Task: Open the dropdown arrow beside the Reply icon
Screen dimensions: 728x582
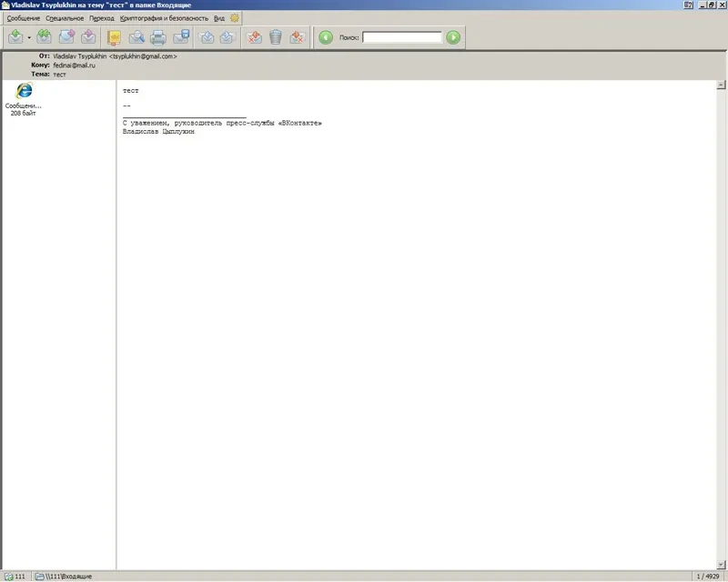Action: click(29, 38)
